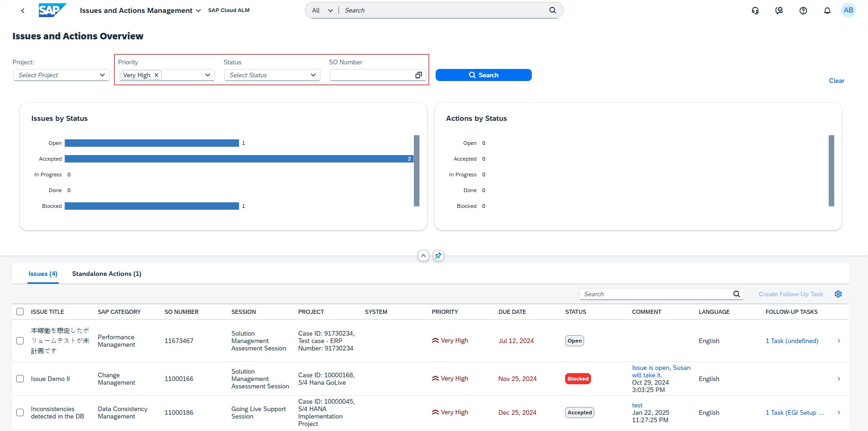Expand the Select Project dropdown
The width and height of the screenshot is (868, 431).
pyautogui.click(x=102, y=75)
